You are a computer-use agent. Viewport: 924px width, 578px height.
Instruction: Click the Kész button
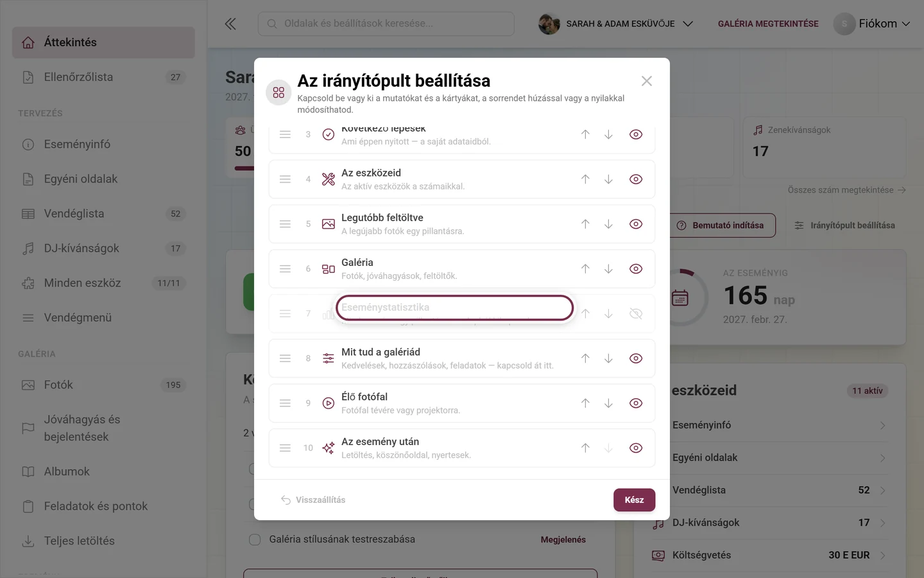pos(634,500)
